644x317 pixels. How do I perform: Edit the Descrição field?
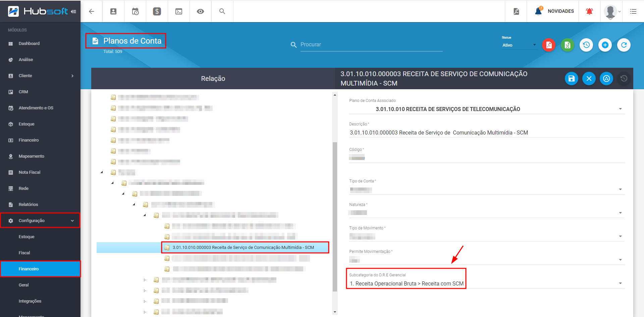487,133
